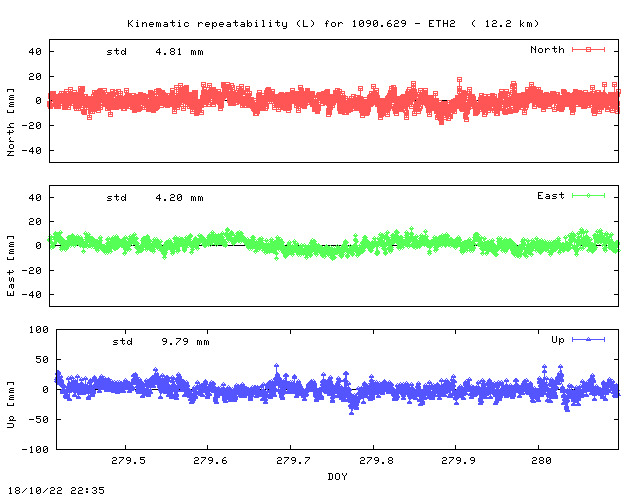Click the North plot y-axis label -40

pos(31,151)
